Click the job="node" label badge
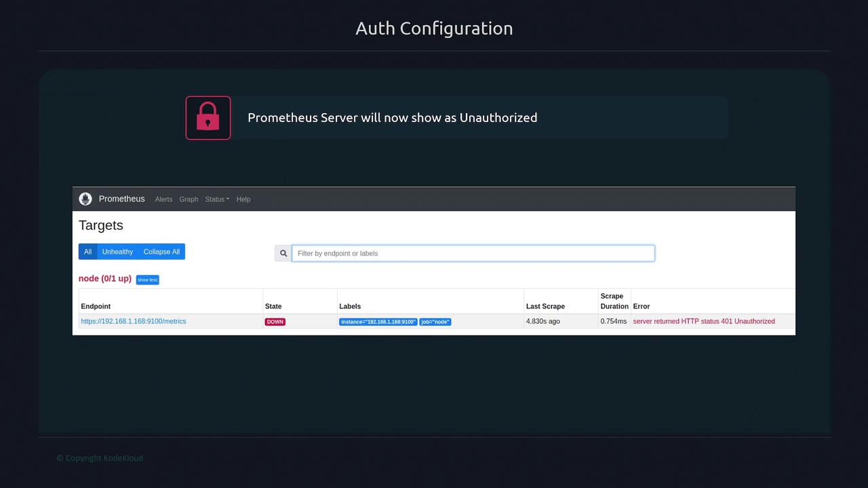The width and height of the screenshot is (868, 488). point(435,322)
